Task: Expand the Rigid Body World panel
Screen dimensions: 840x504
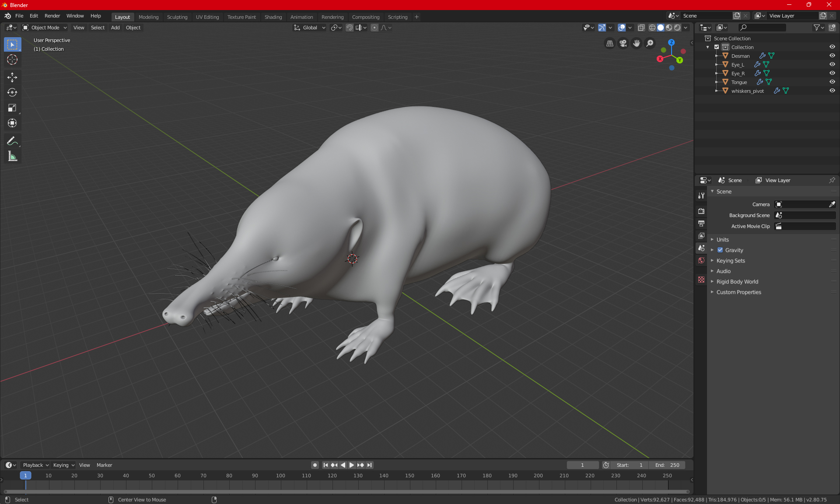Action: coord(737,281)
